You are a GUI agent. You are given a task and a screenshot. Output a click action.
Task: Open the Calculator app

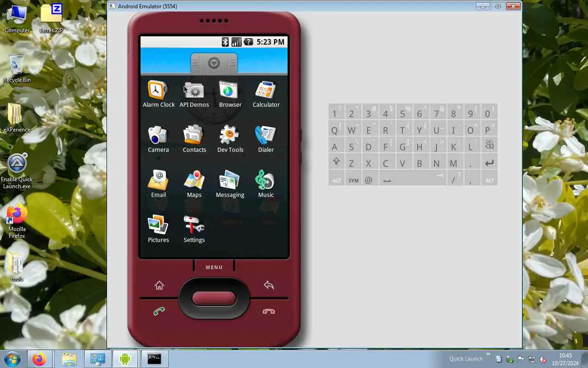(266, 94)
